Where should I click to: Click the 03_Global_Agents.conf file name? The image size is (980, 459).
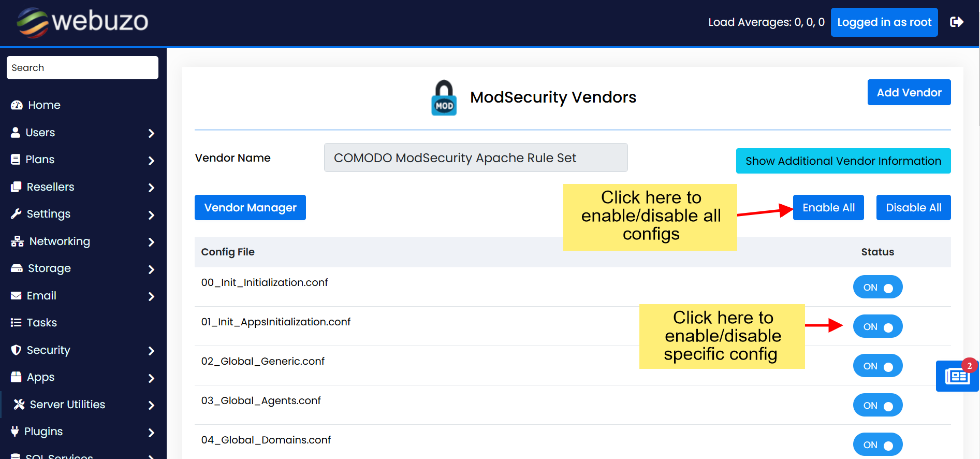pyautogui.click(x=261, y=400)
